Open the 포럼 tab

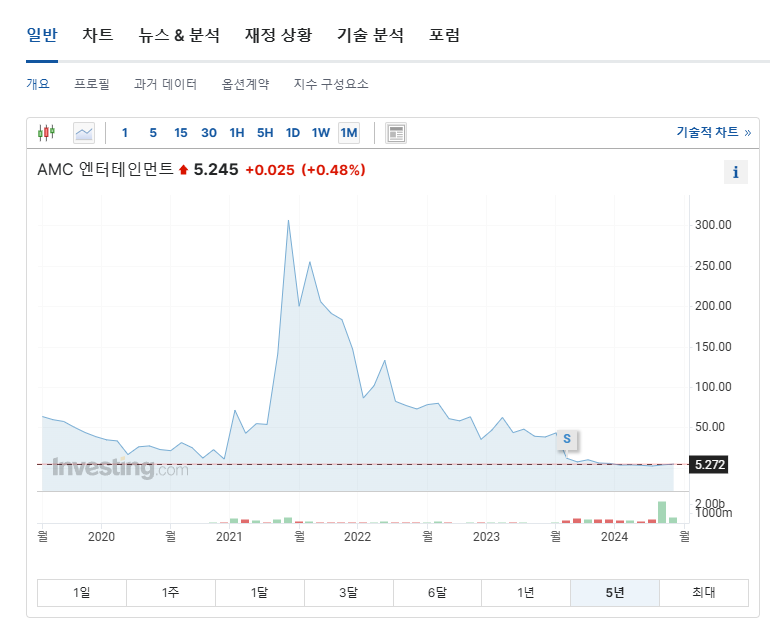(x=444, y=35)
